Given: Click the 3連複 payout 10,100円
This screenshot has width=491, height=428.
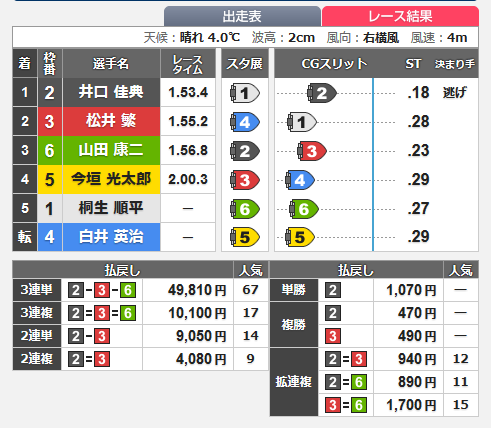Looking at the screenshot, I should click(x=197, y=313).
